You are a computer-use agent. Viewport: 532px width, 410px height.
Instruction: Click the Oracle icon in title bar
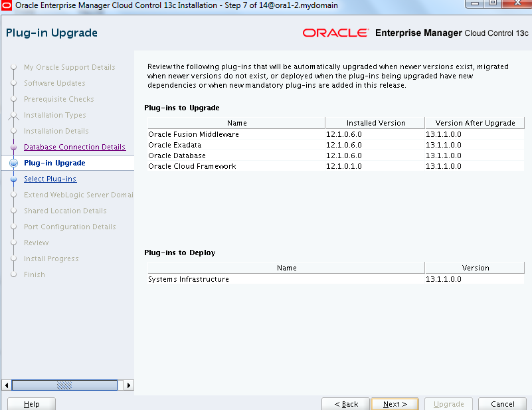tap(7, 5)
